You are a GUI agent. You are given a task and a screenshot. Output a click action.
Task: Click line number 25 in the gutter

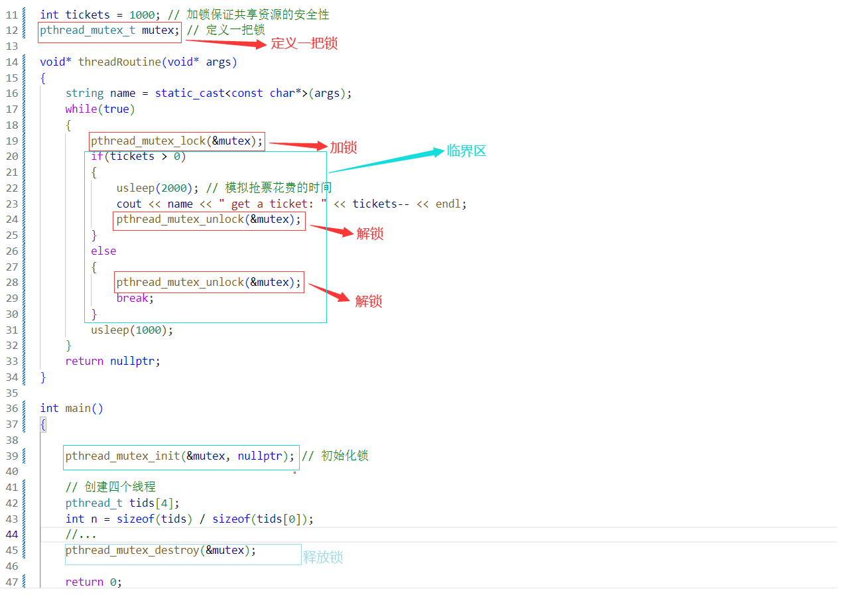click(x=12, y=235)
